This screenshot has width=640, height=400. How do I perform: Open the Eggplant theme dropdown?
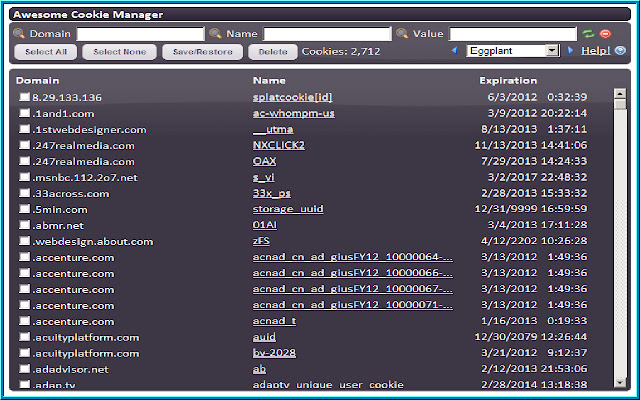click(512, 51)
